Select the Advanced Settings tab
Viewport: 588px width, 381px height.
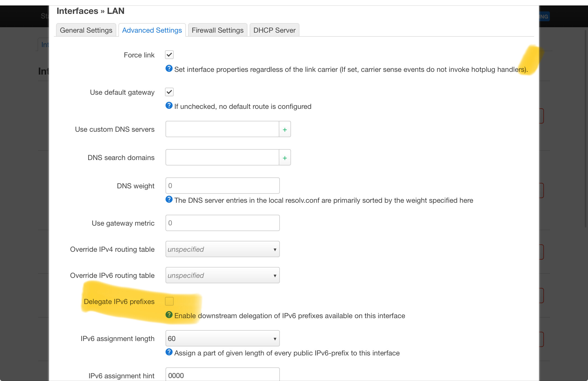(x=152, y=30)
